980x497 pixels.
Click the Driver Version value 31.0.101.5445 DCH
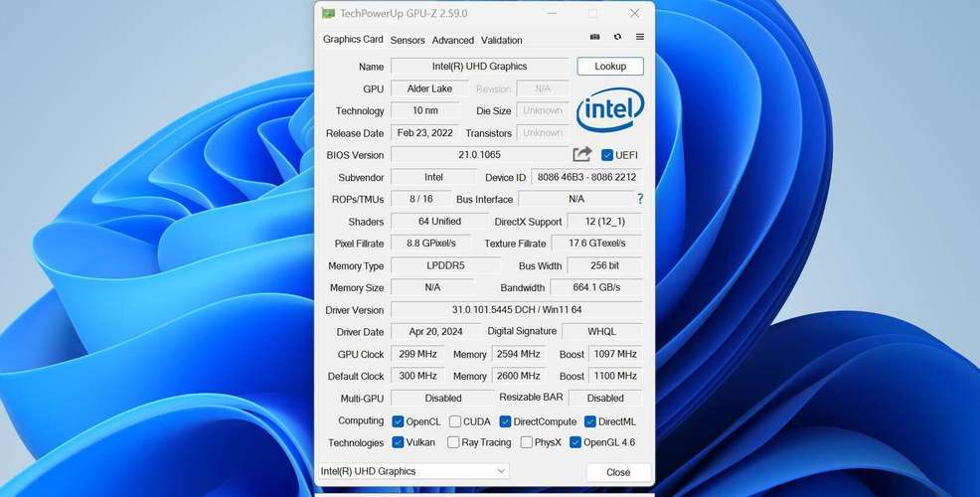pos(516,309)
